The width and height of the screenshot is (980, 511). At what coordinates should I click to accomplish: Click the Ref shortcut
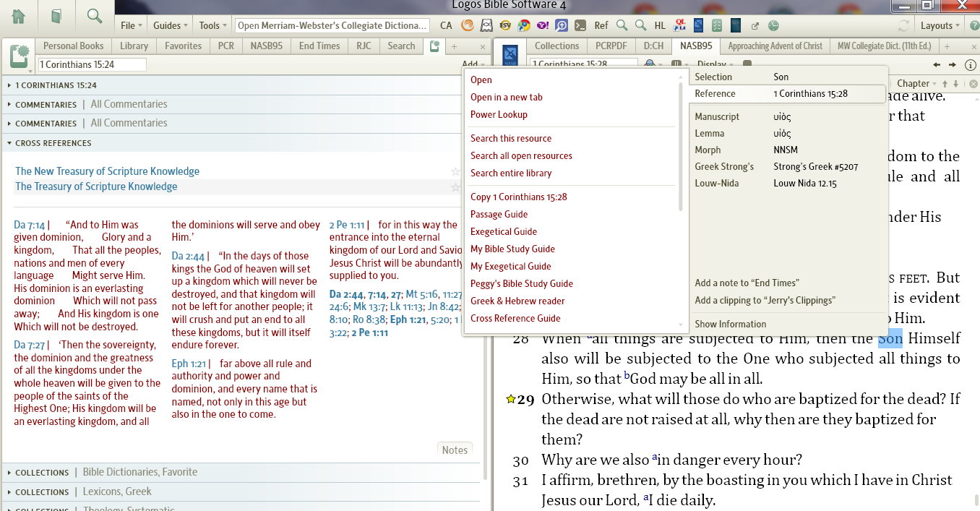click(601, 25)
